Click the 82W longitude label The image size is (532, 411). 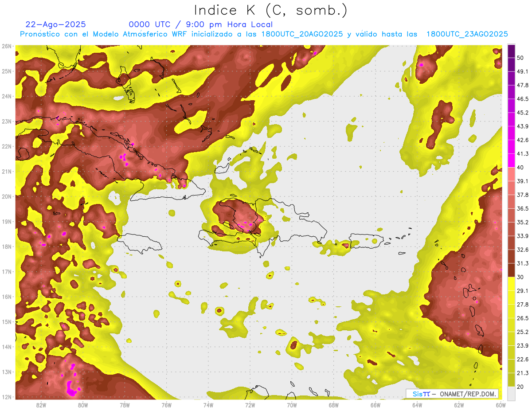(x=41, y=405)
